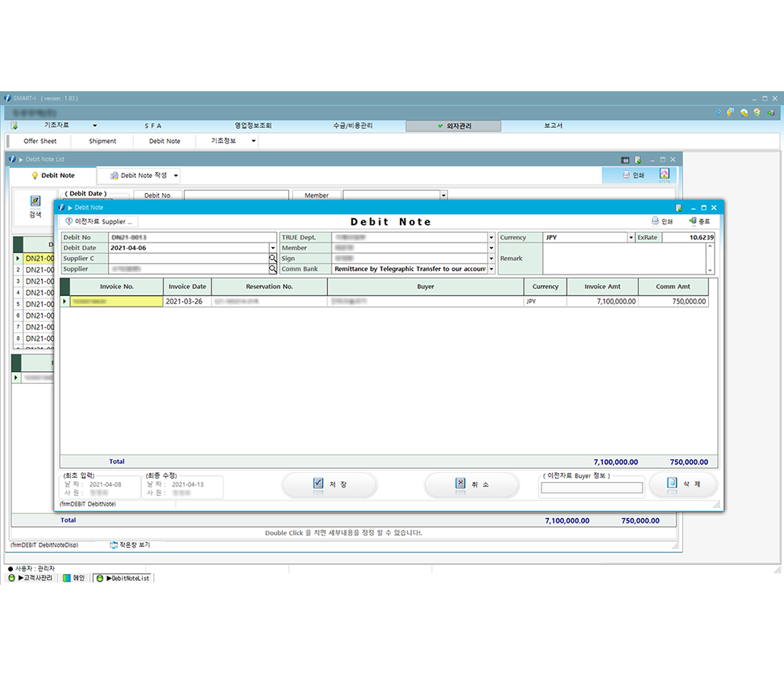Open the 수금/비용관리 menu
784x676 pixels.
click(x=352, y=125)
